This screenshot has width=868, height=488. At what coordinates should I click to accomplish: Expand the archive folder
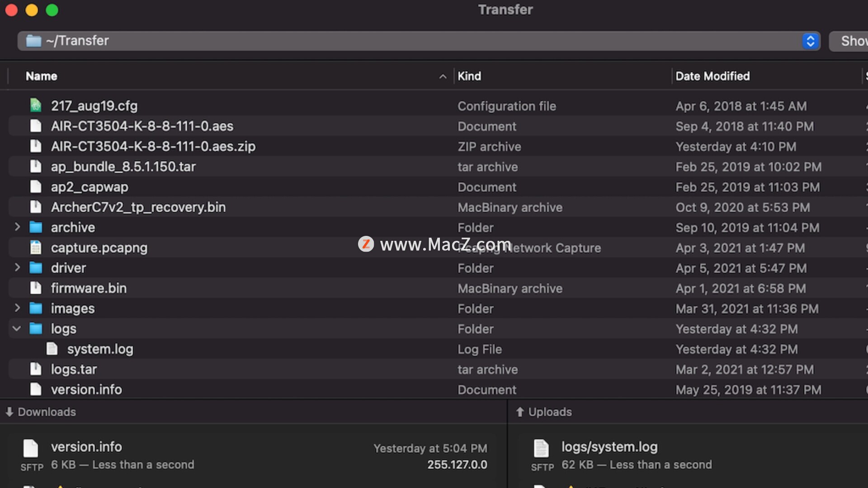[17, 227]
